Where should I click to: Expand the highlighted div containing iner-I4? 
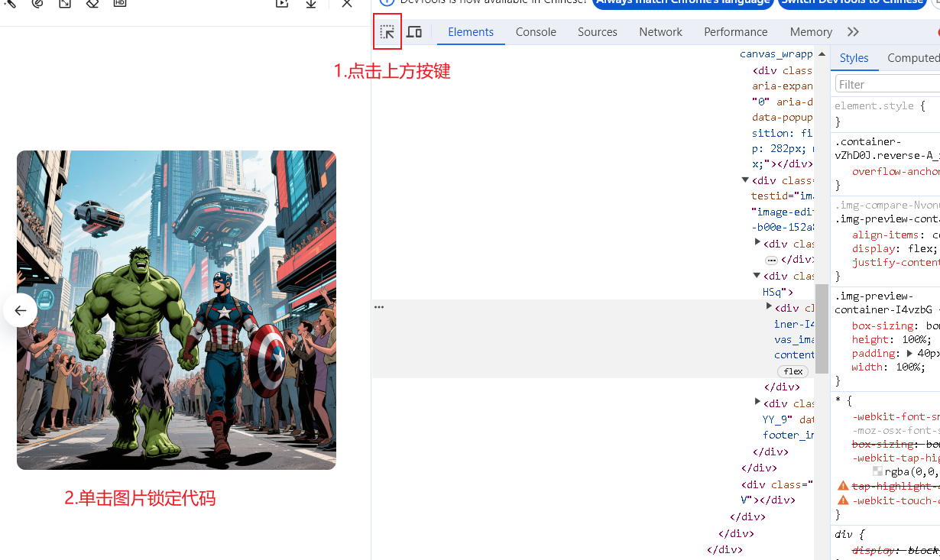(770, 306)
